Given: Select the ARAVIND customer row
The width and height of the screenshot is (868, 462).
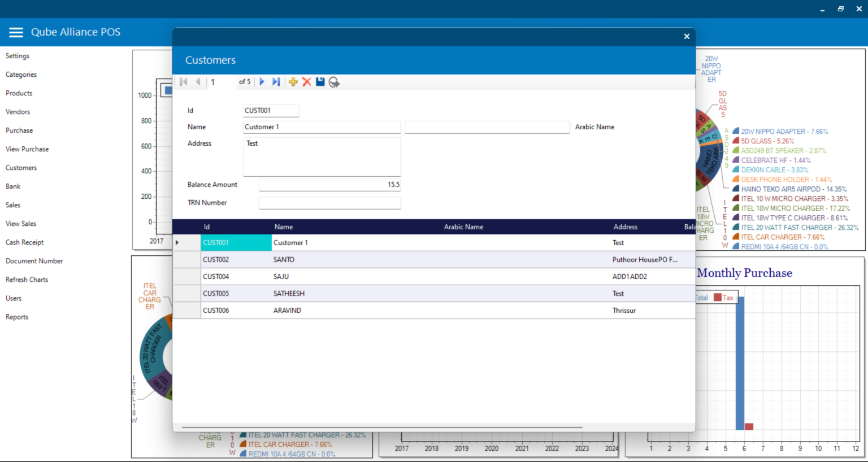Looking at the screenshot, I should 287,311.
